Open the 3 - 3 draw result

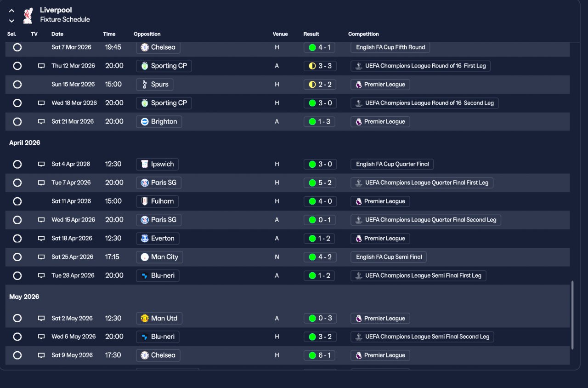coord(320,66)
